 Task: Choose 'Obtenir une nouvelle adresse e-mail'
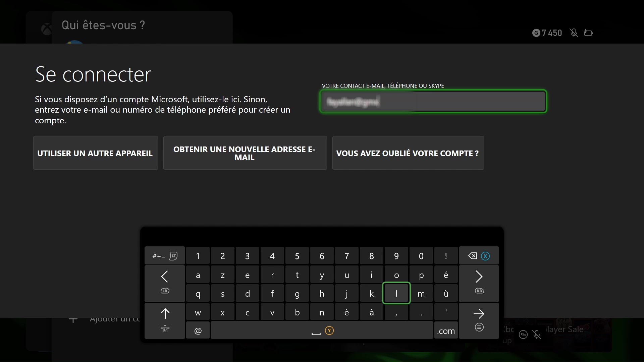pos(245,153)
